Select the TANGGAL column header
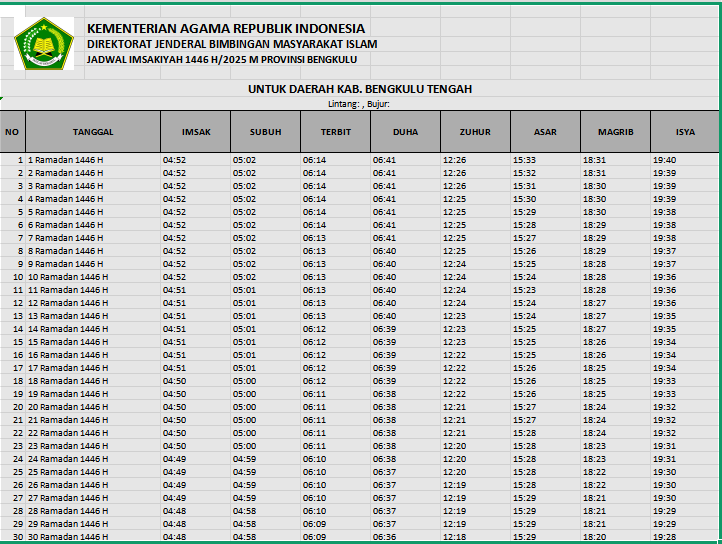This screenshot has height=544, width=722. 93,131
